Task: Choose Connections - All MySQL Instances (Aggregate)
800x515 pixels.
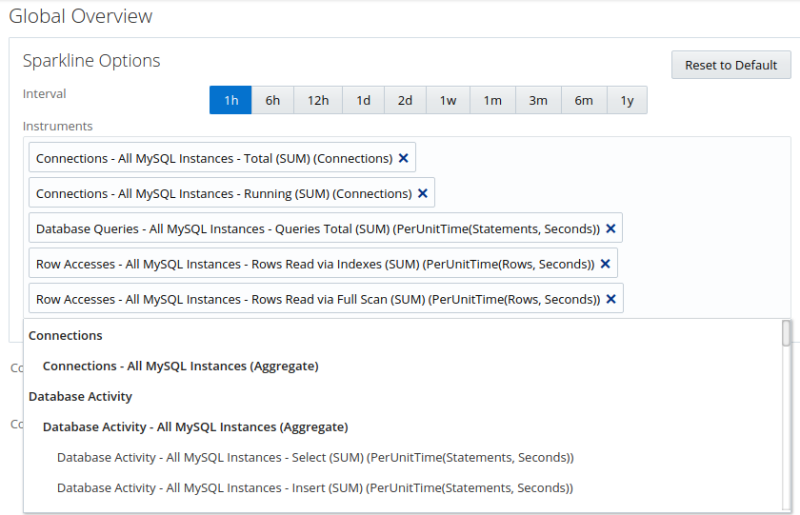Action: [181, 366]
